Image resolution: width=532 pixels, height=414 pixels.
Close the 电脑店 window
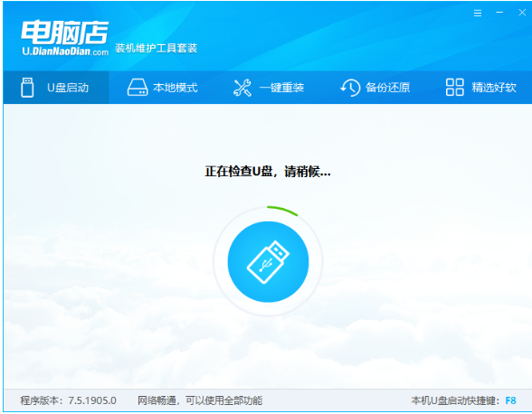point(522,13)
